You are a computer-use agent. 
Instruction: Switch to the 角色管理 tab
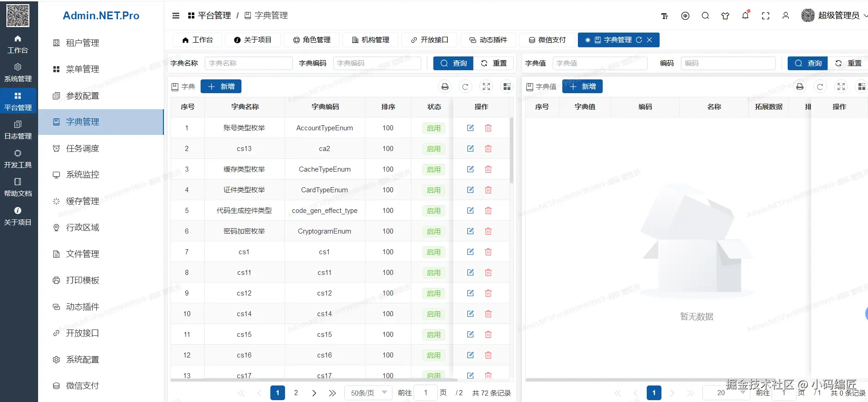[x=312, y=40]
